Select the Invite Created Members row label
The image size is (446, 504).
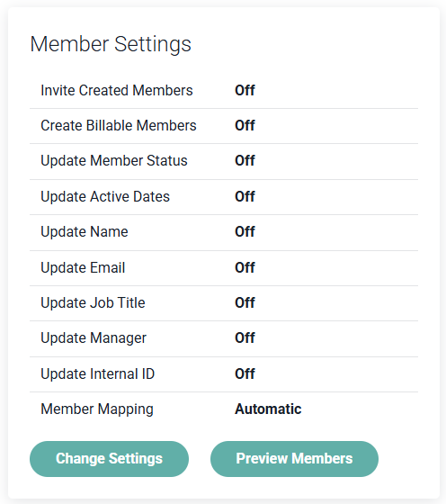[117, 90]
